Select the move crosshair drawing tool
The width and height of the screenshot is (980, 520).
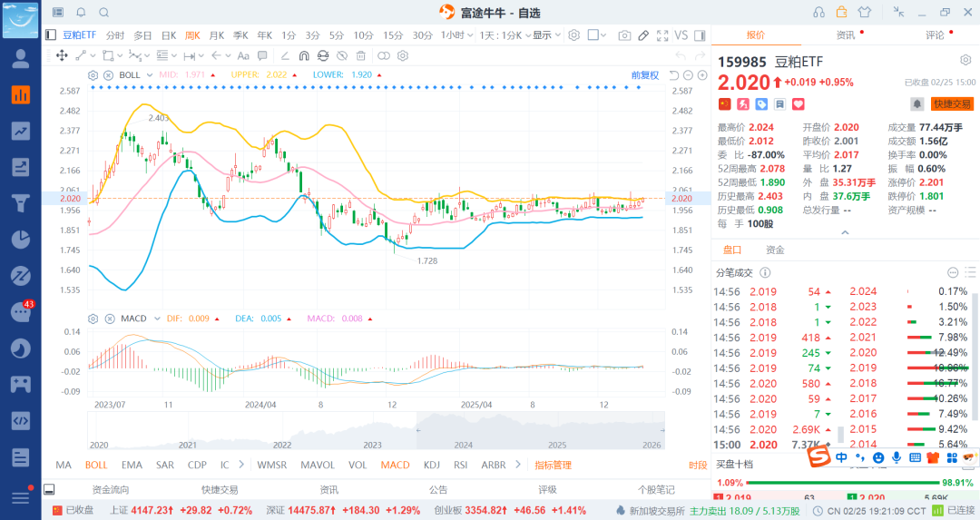(62, 55)
